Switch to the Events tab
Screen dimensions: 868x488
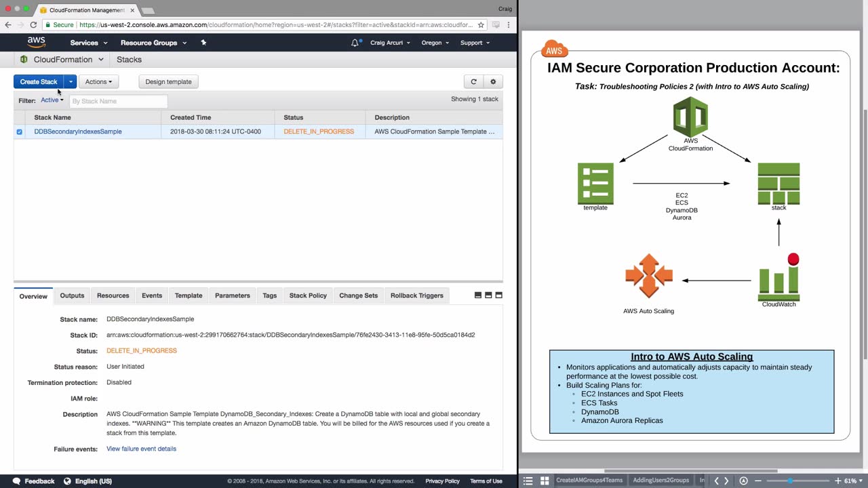click(152, 296)
